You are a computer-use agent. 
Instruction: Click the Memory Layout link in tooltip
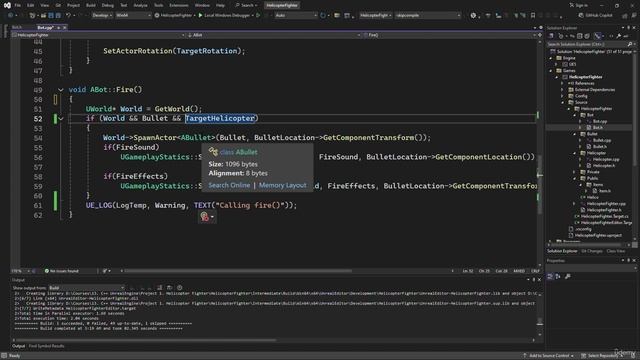pyautogui.click(x=282, y=185)
